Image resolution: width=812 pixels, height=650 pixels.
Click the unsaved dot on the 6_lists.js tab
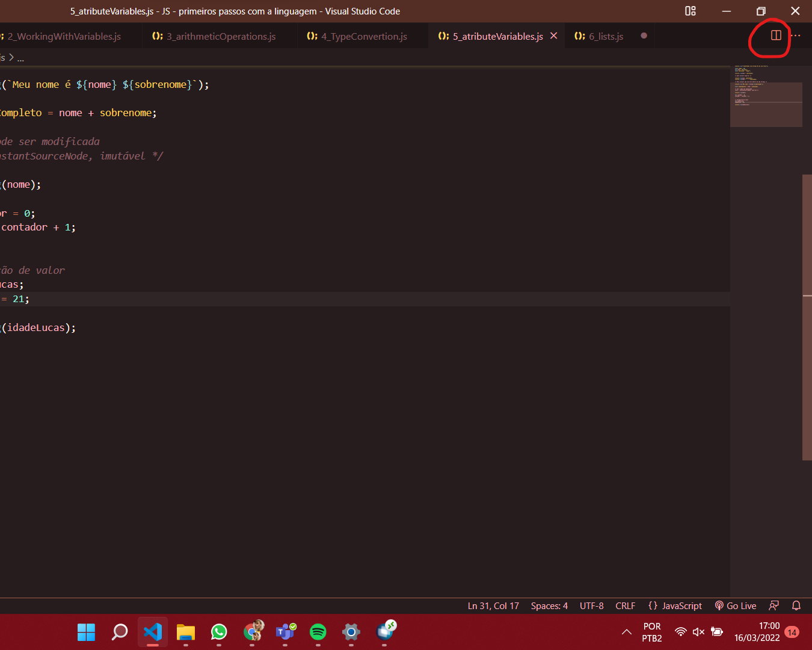pyautogui.click(x=644, y=36)
